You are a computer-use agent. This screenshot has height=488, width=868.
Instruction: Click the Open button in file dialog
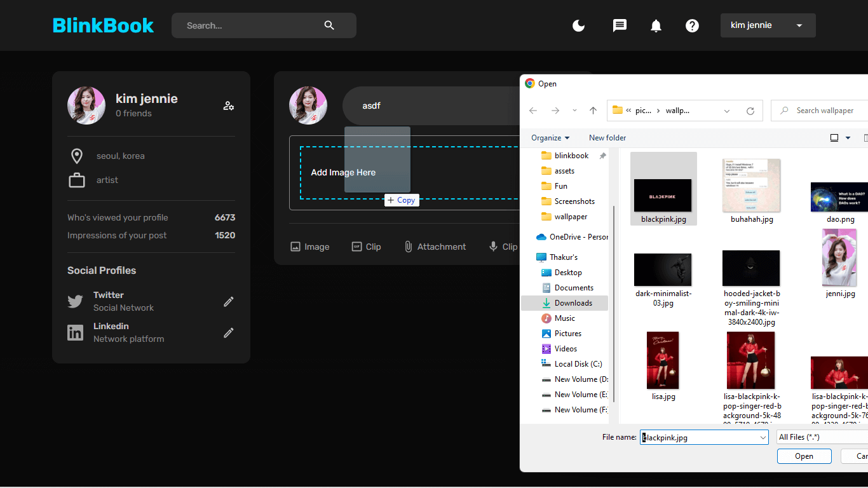point(804,456)
